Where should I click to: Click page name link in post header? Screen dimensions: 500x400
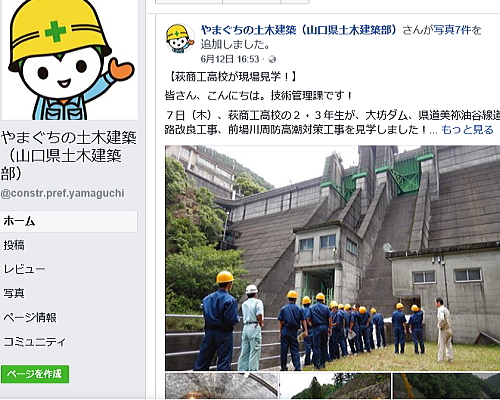click(x=299, y=30)
